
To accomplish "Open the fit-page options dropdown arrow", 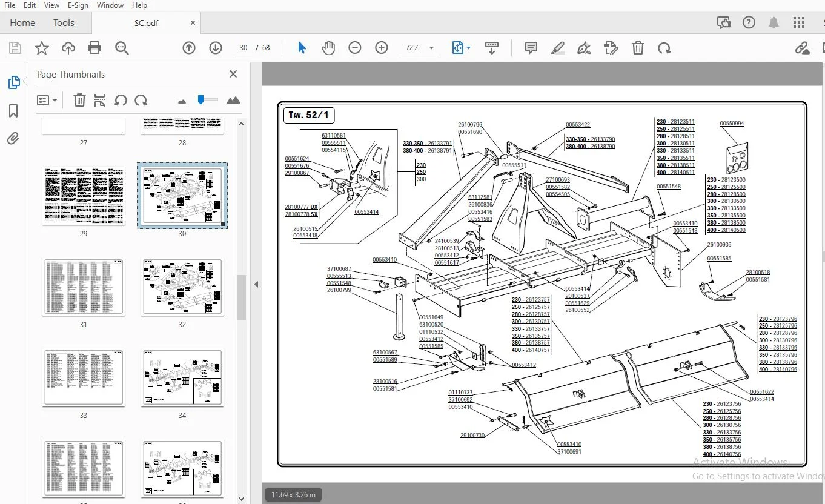I will (469, 48).
